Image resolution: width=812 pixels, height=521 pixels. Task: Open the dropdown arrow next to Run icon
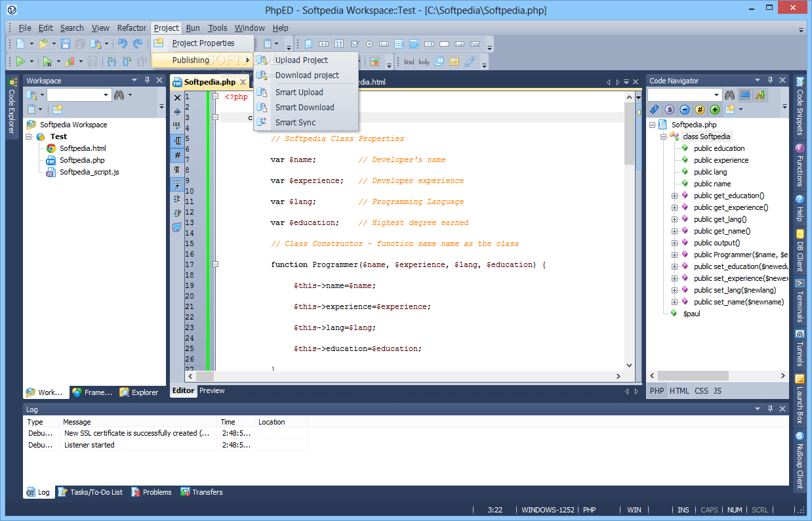click(31, 62)
